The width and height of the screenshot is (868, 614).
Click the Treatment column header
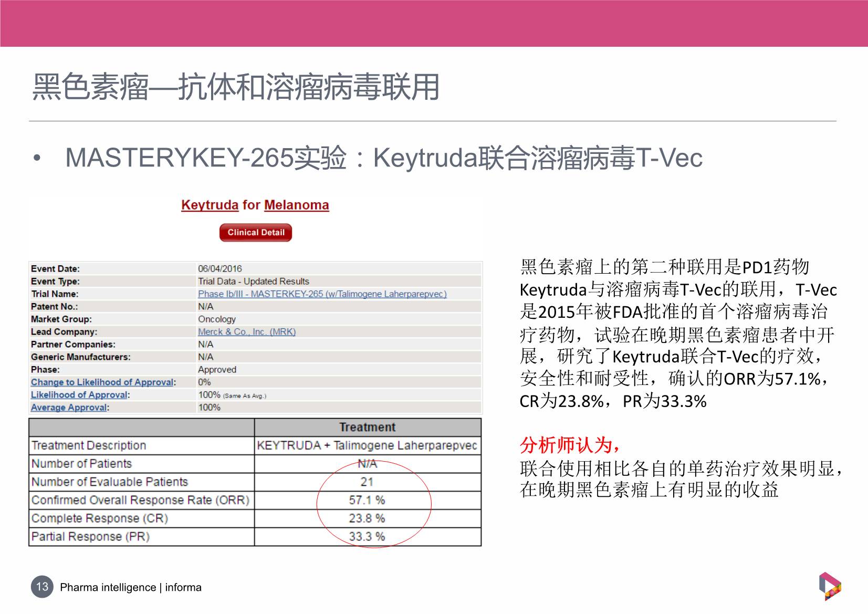[x=368, y=428]
